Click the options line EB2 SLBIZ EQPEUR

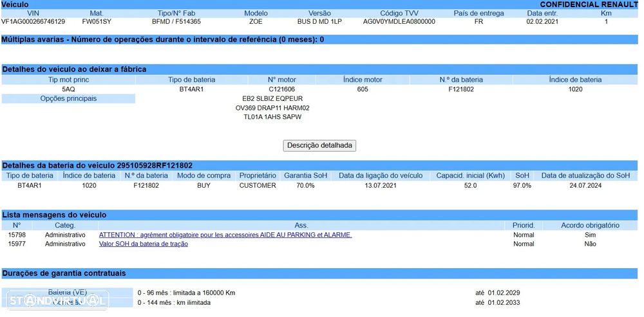272,99
